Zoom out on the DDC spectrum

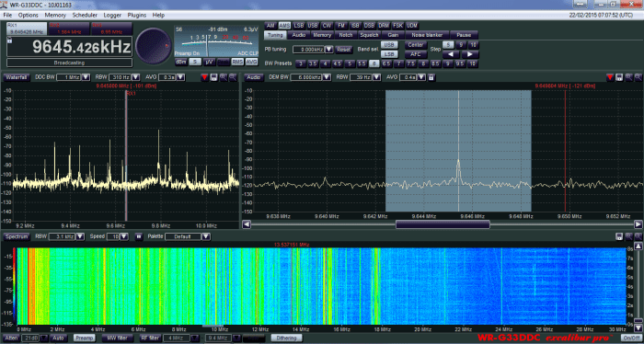[x=233, y=77]
